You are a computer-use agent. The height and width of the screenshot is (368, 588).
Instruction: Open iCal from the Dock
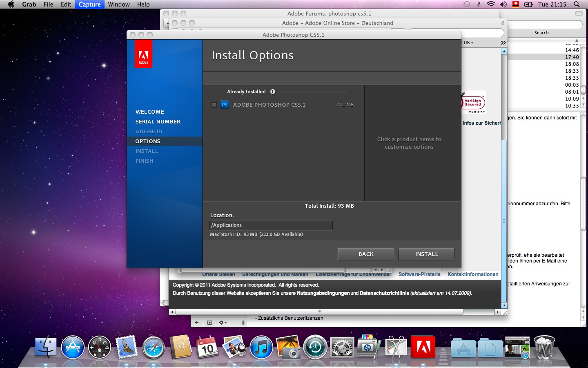[x=207, y=347]
